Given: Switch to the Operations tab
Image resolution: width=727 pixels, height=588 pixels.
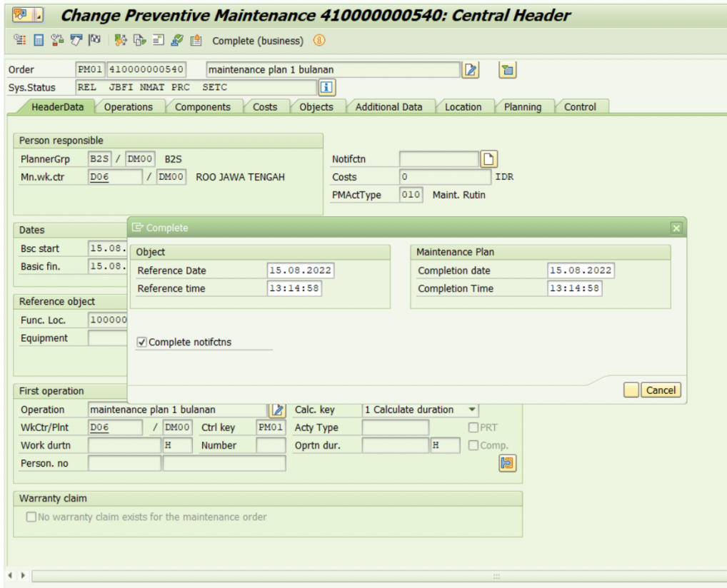Looking at the screenshot, I should pyautogui.click(x=129, y=107).
